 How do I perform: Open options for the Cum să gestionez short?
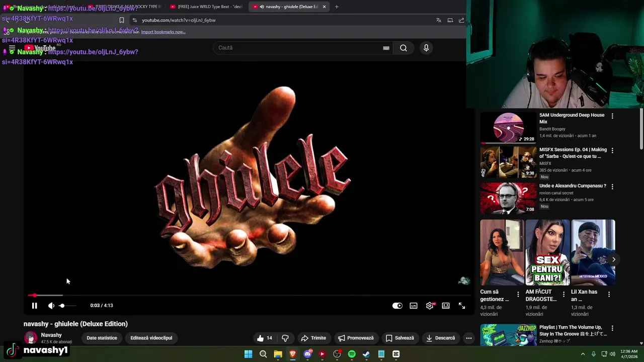tap(518, 295)
